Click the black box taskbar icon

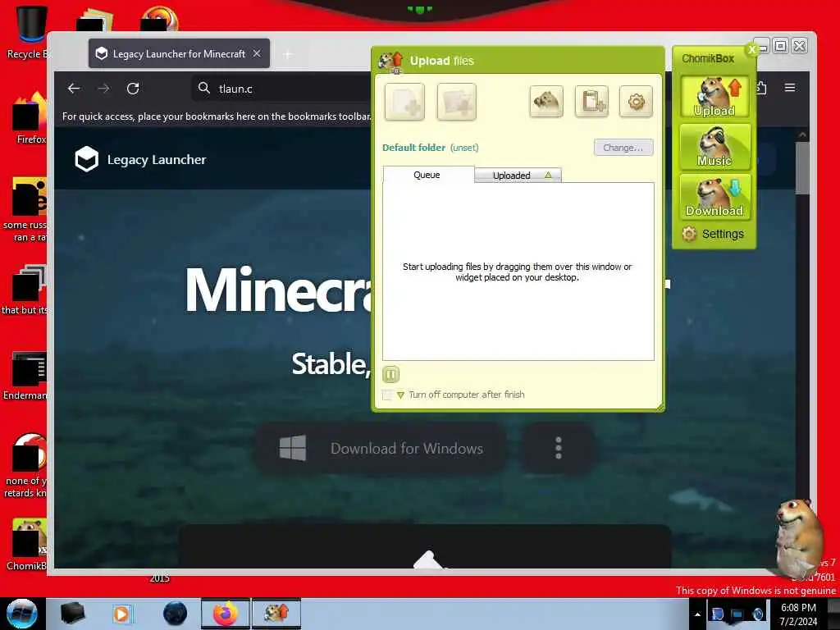tap(72, 614)
